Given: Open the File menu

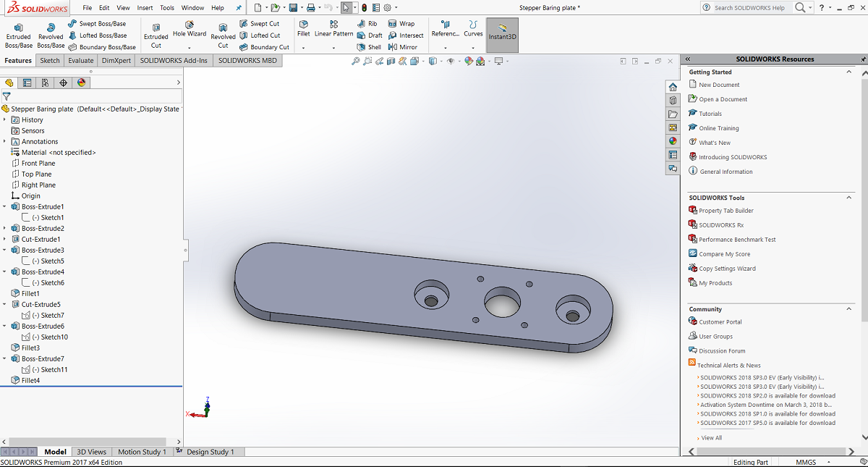Looking at the screenshot, I should click(87, 7).
